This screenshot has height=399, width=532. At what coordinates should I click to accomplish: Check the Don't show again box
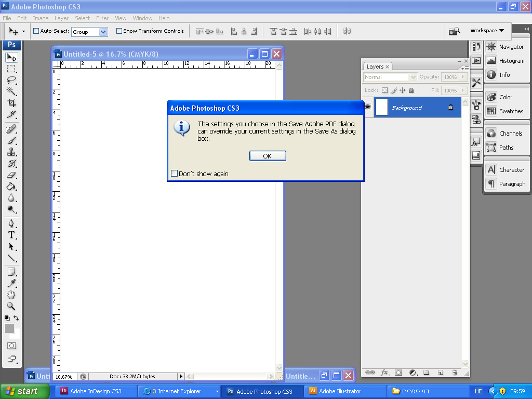[175, 174]
